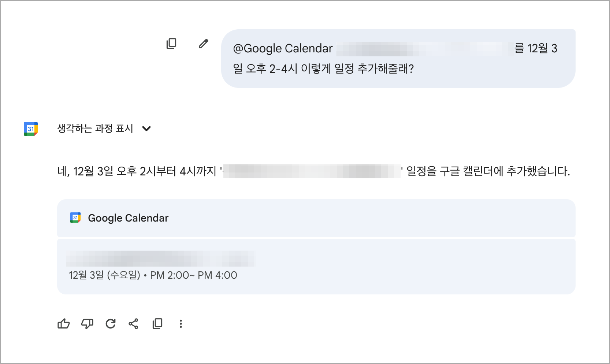The width and height of the screenshot is (610, 364).
Task: Open the three-dot more options menu
Action: coord(181,324)
